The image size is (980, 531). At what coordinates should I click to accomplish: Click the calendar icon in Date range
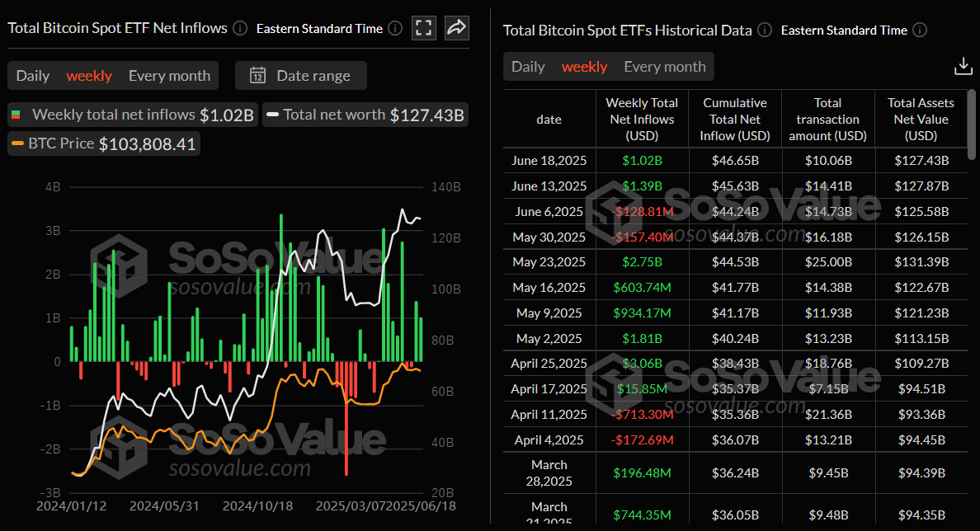(257, 75)
